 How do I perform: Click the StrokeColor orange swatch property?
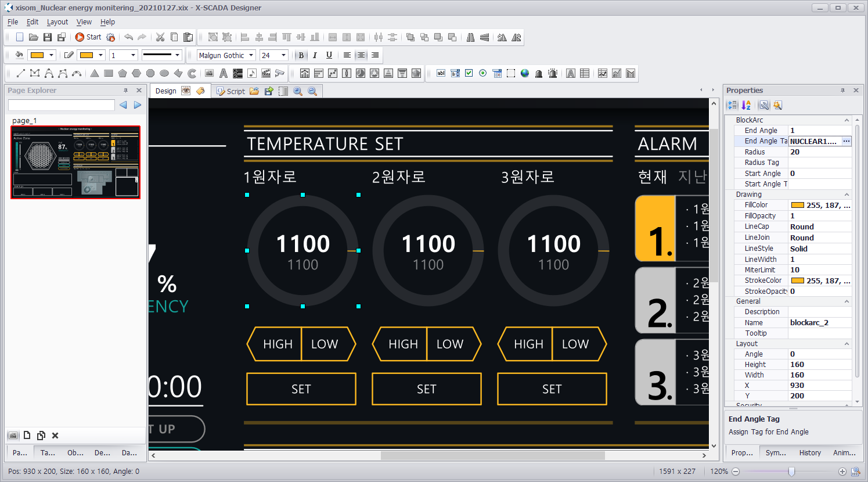798,280
